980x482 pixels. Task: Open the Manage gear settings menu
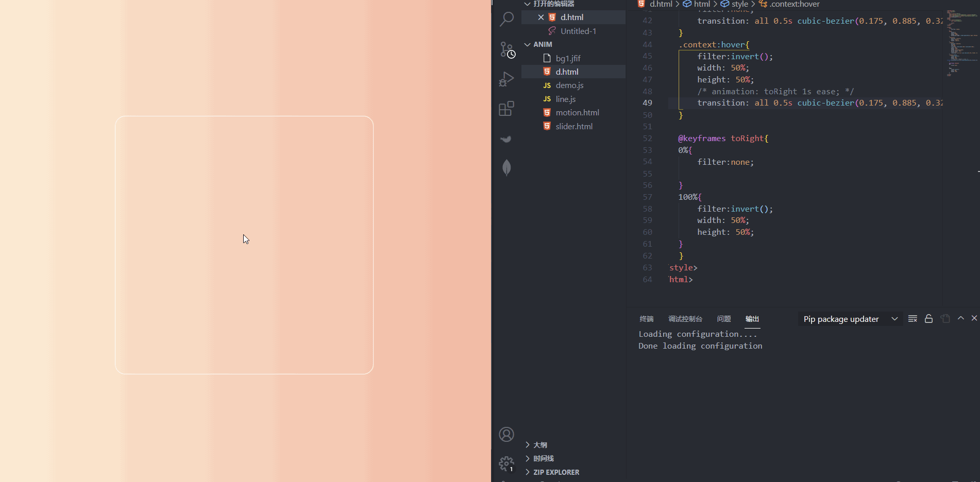click(x=506, y=464)
